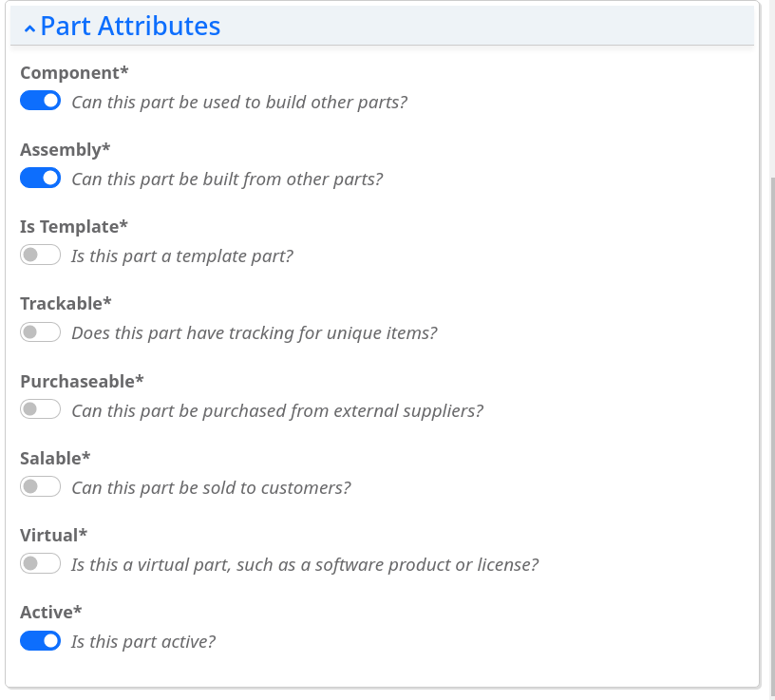The height and width of the screenshot is (700, 775).
Task: Enable the Virtual part toggle
Action: pyautogui.click(x=40, y=562)
